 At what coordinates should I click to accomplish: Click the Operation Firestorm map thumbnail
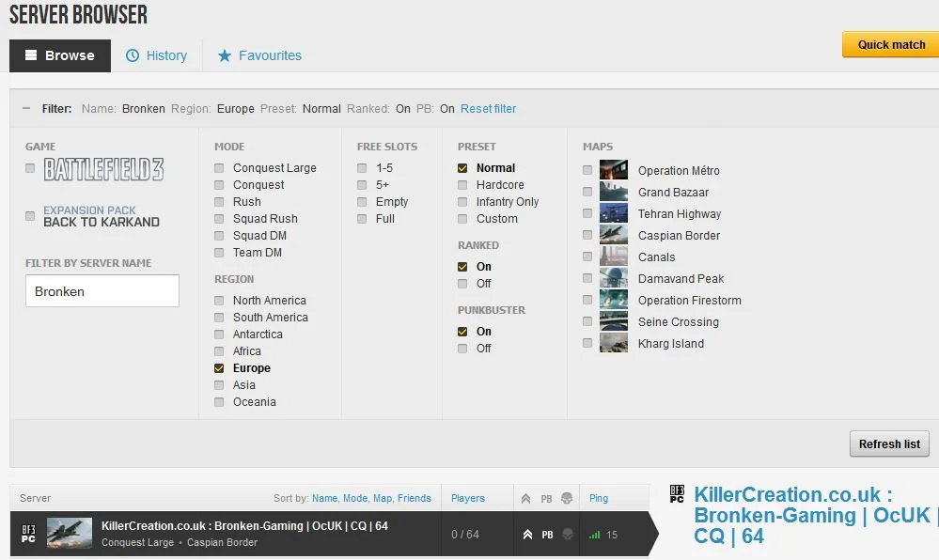point(614,300)
